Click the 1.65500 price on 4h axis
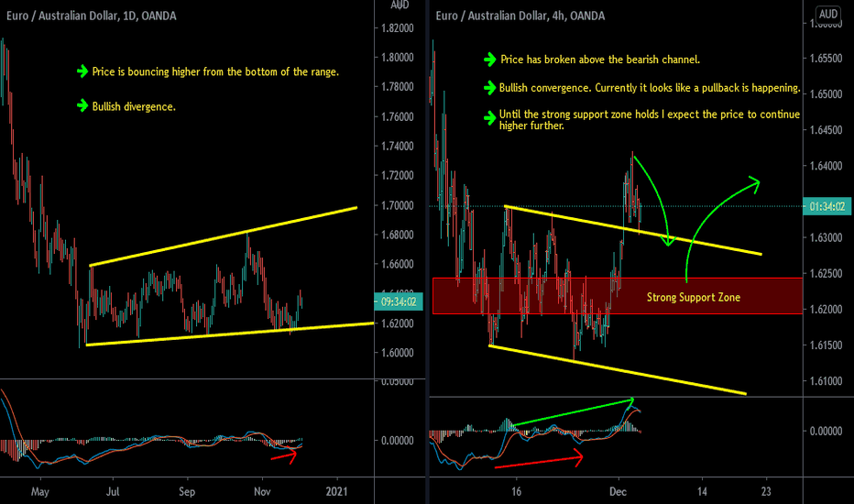854x504 pixels. pyautogui.click(x=826, y=59)
